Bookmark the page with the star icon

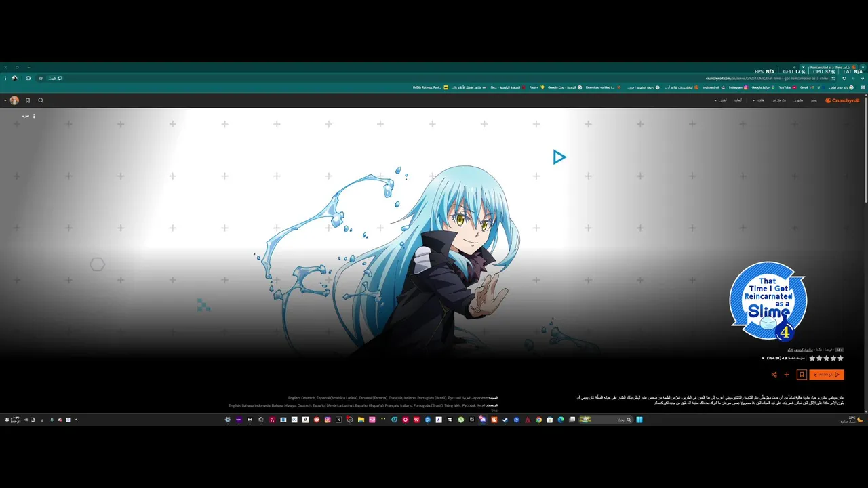pyautogui.click(x=41, y=78)
